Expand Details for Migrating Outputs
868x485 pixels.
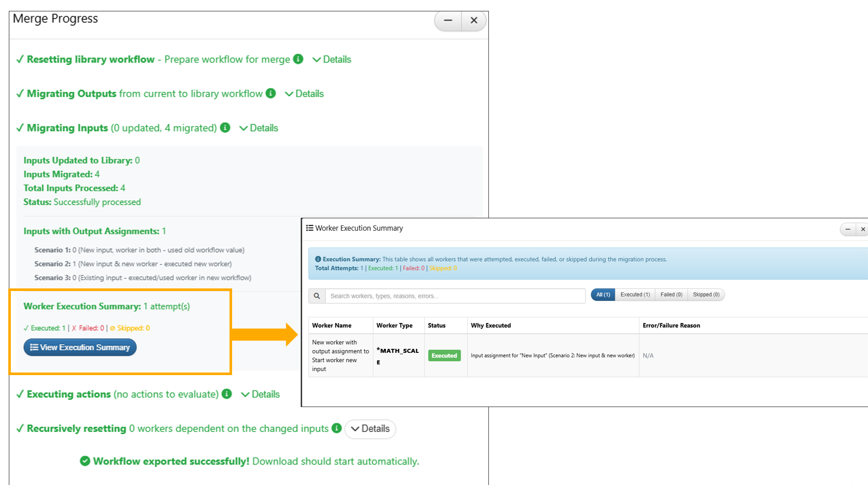[x=304, y=94]
